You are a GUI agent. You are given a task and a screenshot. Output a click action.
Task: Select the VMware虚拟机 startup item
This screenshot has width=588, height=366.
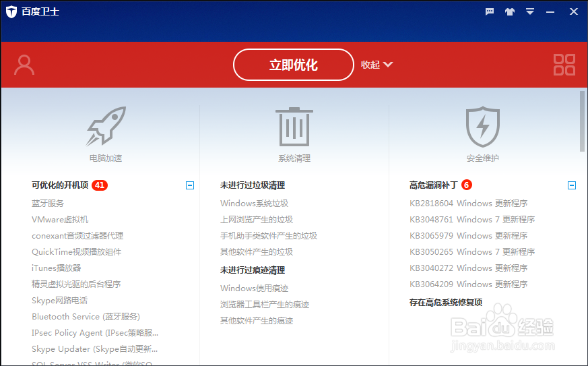point(60,220)
